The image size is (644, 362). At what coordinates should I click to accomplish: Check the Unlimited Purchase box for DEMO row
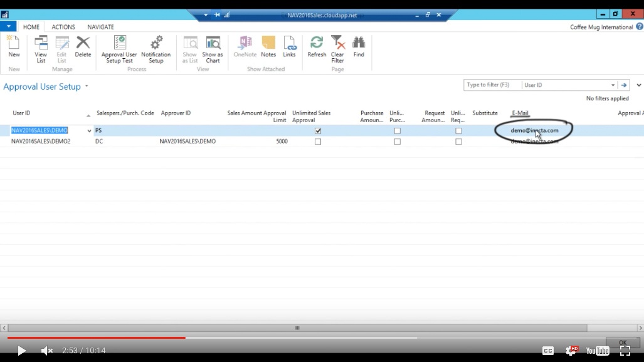tap(397, 130)
